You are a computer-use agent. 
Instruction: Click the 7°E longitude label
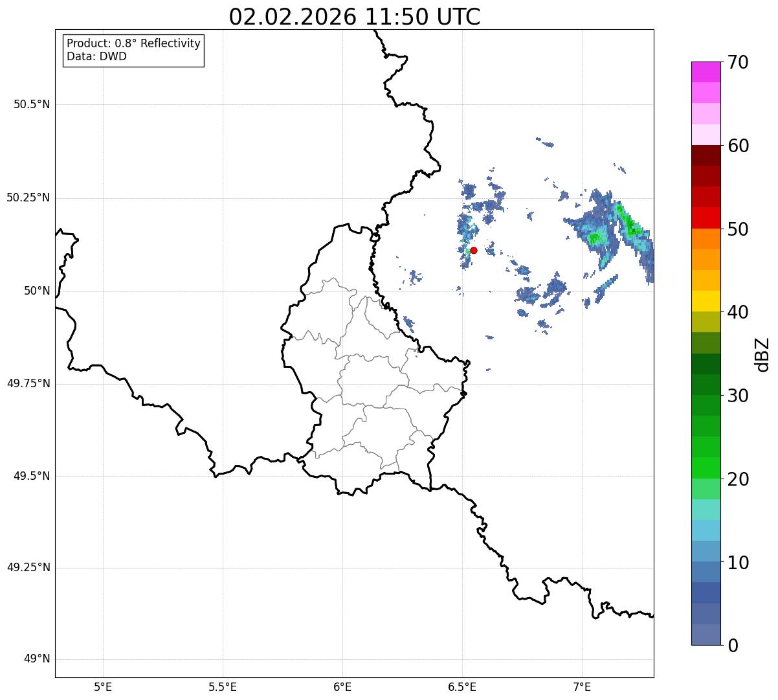click(582, 686)
